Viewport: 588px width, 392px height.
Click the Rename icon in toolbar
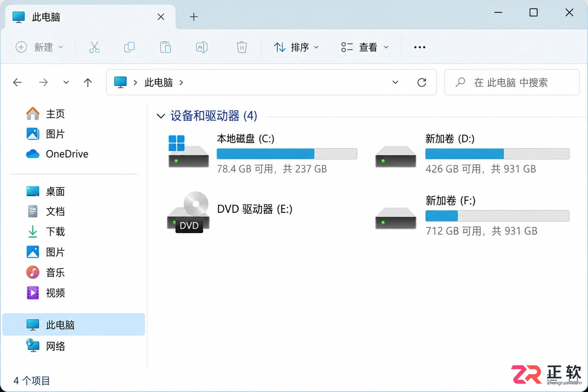coord(202,47)
